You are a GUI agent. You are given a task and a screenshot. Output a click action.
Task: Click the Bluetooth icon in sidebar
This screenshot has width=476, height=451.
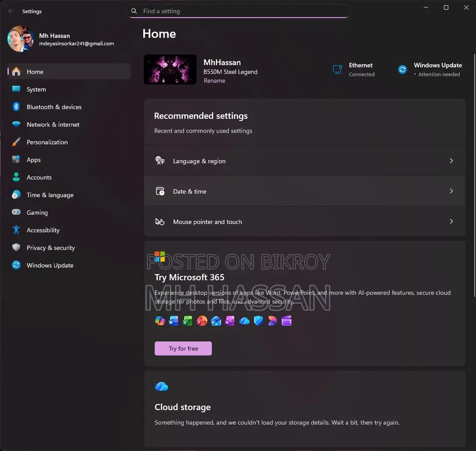16,106
